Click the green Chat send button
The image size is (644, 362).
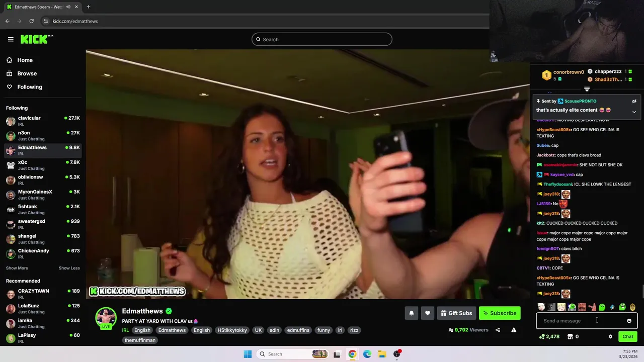coord(628,337)
